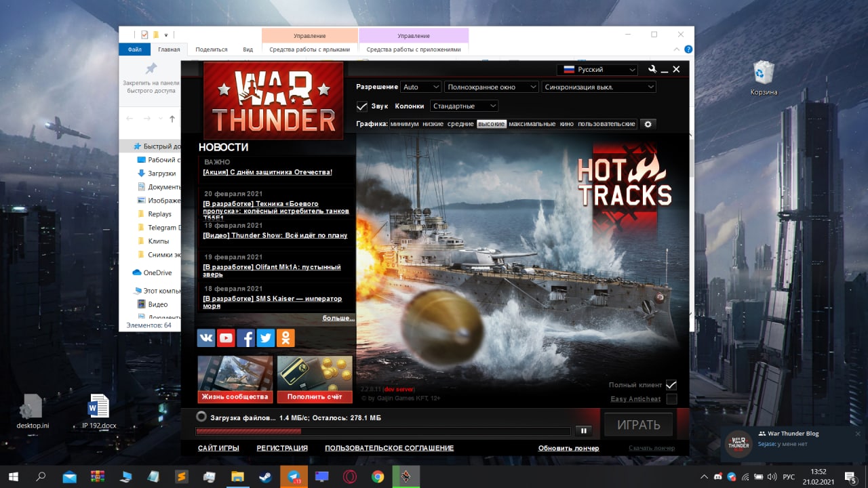The height and width of the screenshot is (488, 868).
Task: Click the War Thunder logo banner
Action: pyautogui.click(x=273, y=100)
